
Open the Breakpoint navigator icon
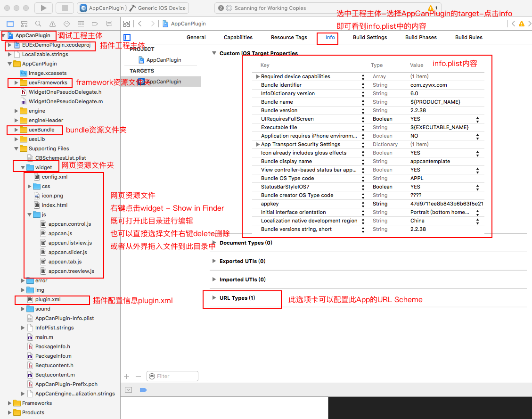[x=95, y=24]
